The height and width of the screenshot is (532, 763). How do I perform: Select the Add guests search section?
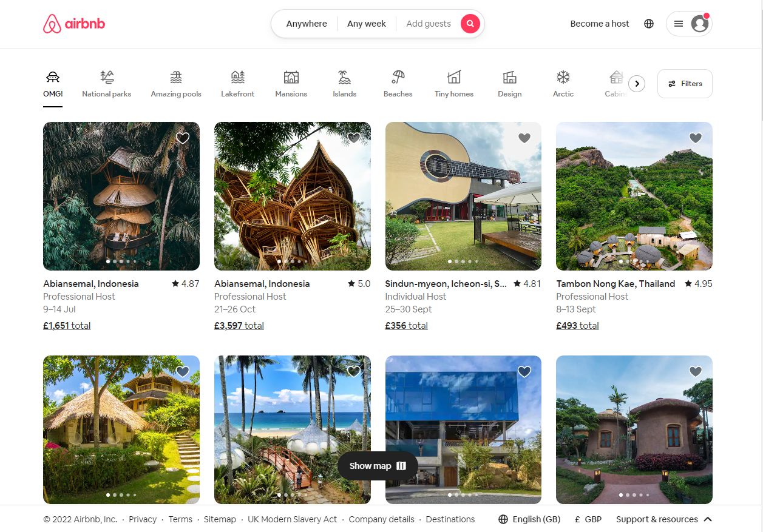coord(428,24)
